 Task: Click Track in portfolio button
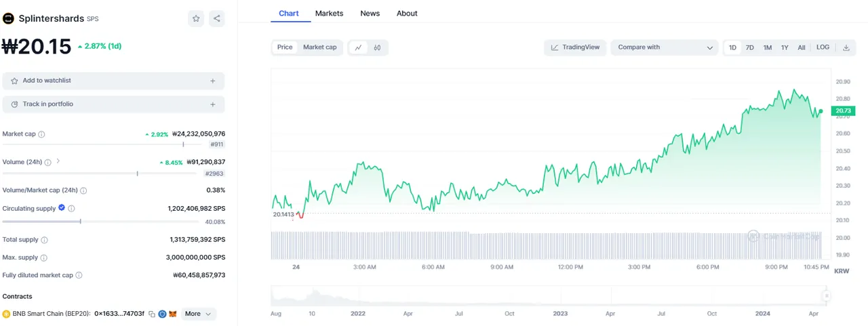click(x=113, y=104)
